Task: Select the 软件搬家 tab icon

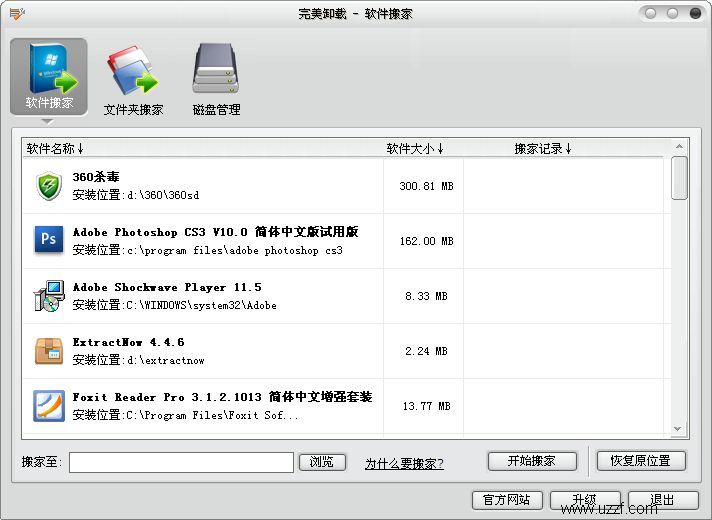Action: (x=49, y=77)
